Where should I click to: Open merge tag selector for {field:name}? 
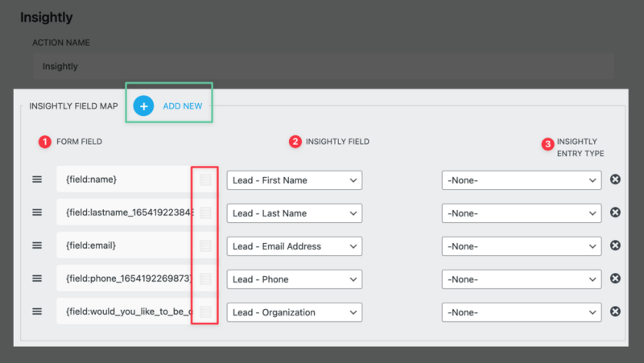pyautogui.click(x=205, y=179)
